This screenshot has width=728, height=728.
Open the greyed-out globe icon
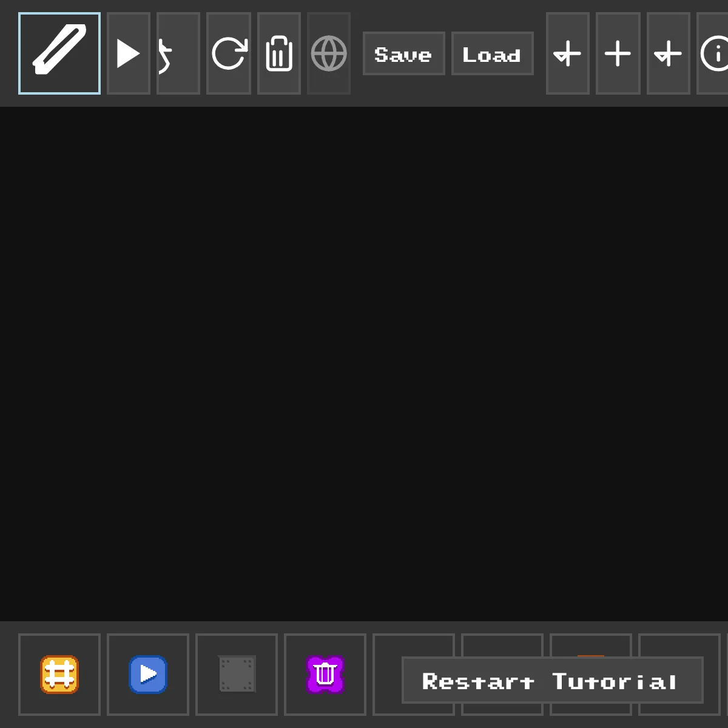pyautogui.click(x=329, y=53)
